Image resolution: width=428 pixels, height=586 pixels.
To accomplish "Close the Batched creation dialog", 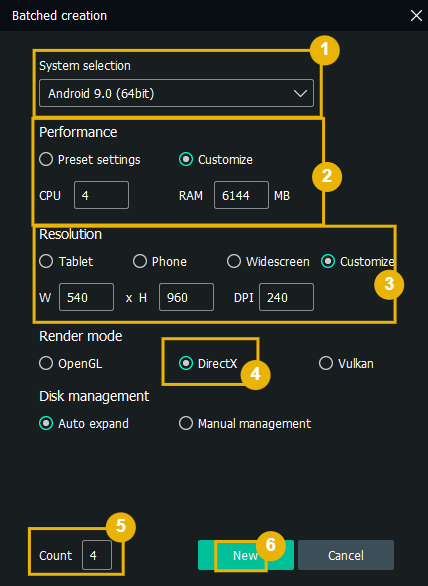I will tap(416, 16).
